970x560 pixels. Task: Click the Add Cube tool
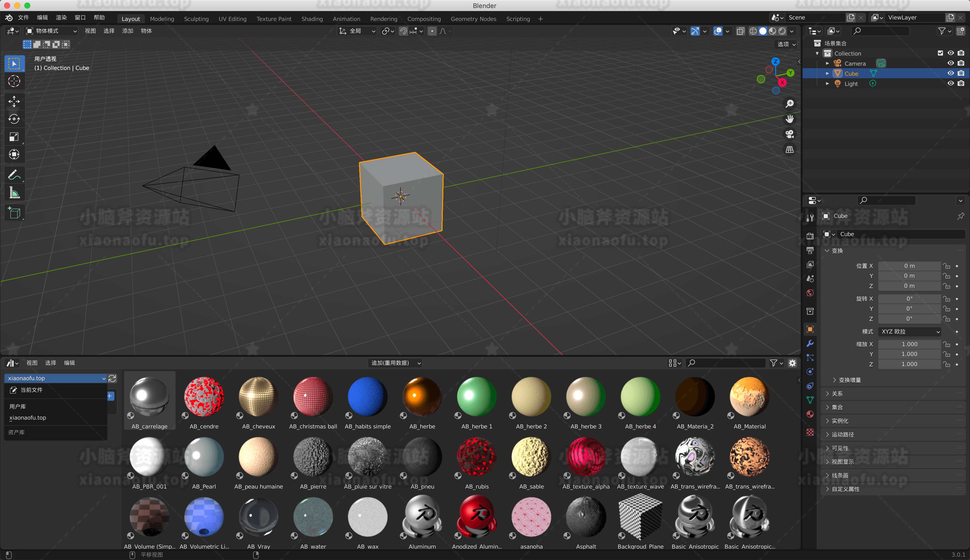14,213
